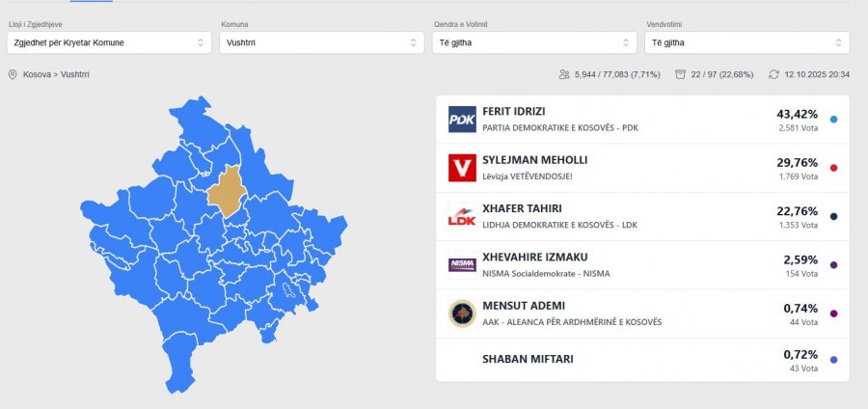
Task: Expand the Vendvotimi dropdown
Action: pyautogui.click(x=746, y=42)
